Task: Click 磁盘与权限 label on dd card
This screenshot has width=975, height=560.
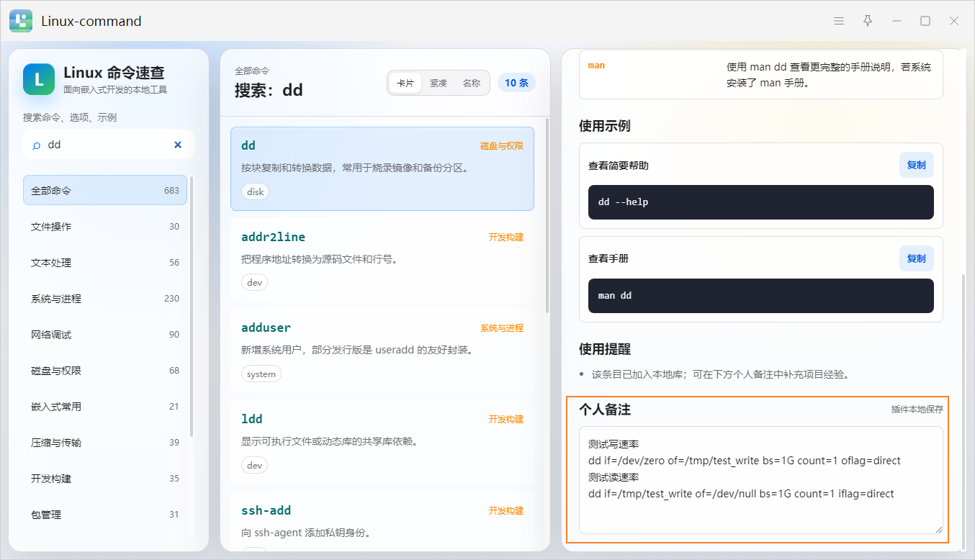Action: point(502,145)
